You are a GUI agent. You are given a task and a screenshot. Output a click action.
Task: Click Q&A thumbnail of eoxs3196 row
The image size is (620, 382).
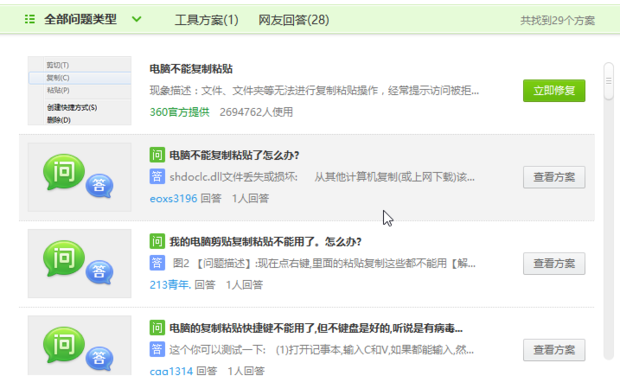[79, 177]
